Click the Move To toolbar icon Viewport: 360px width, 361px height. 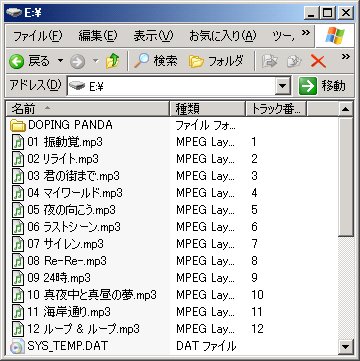[x=269, y=61]
